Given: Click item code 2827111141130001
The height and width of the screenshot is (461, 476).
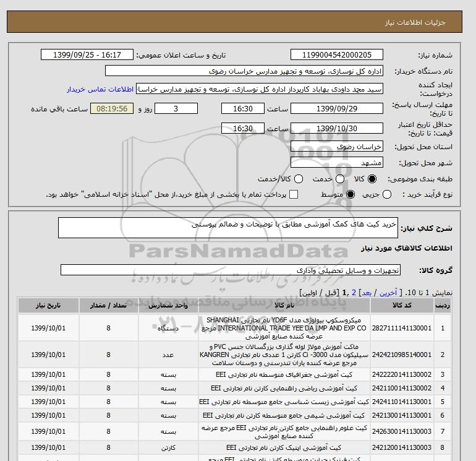Looking at the screenshot, I should coord(402,328).
